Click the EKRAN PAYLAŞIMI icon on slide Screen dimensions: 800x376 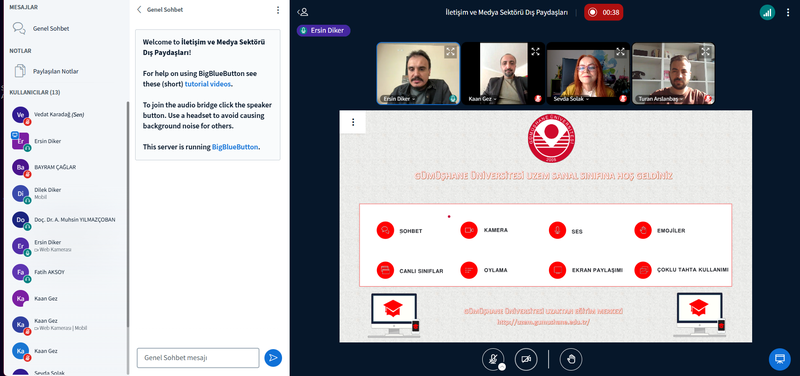pyautogui.click(x=557, y=270)
